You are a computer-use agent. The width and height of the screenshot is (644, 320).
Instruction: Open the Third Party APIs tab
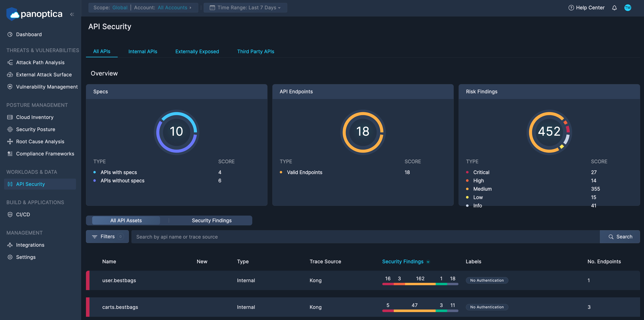(256, 51)
